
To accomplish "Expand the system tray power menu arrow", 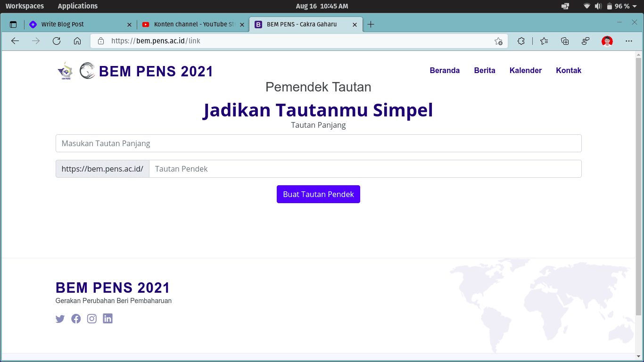I will 635,6.
